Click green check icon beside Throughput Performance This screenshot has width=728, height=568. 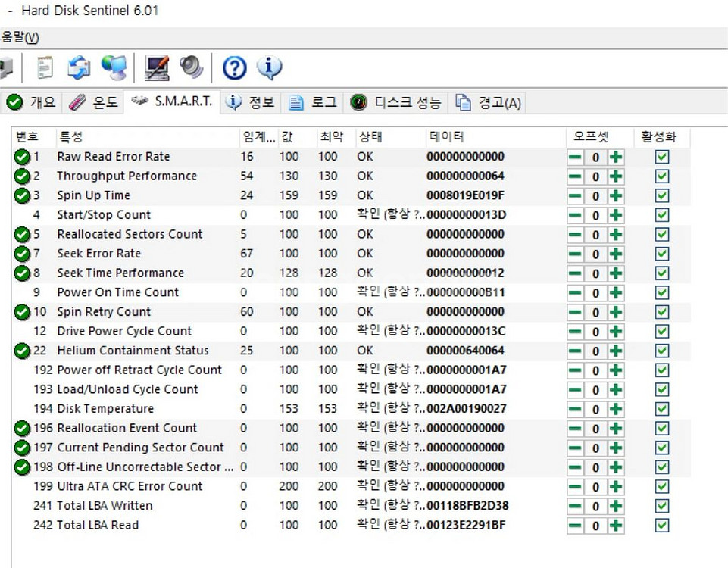[22, 176]
